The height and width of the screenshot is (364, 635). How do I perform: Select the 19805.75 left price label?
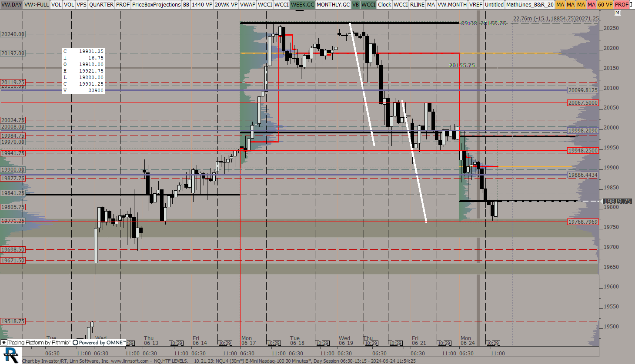(13, 207)
